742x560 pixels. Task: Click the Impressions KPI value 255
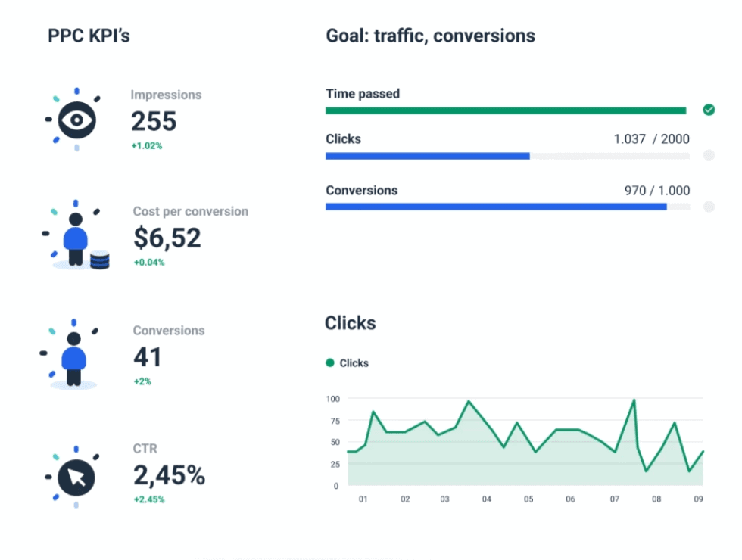(156, 121)
